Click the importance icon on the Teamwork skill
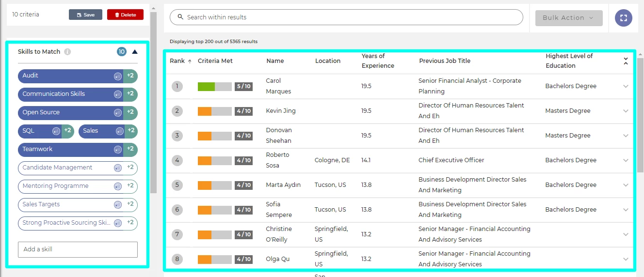This screenshot has height=277, width=644. tap(117, 150)
